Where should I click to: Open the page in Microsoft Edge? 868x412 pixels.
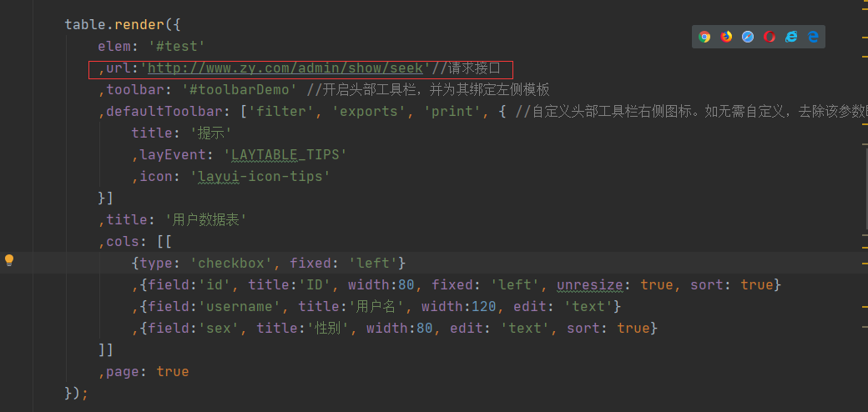[813, 37]
